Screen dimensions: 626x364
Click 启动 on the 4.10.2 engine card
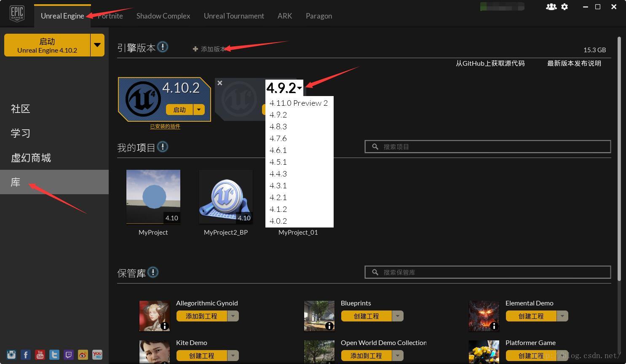click(x=179, y=110)
